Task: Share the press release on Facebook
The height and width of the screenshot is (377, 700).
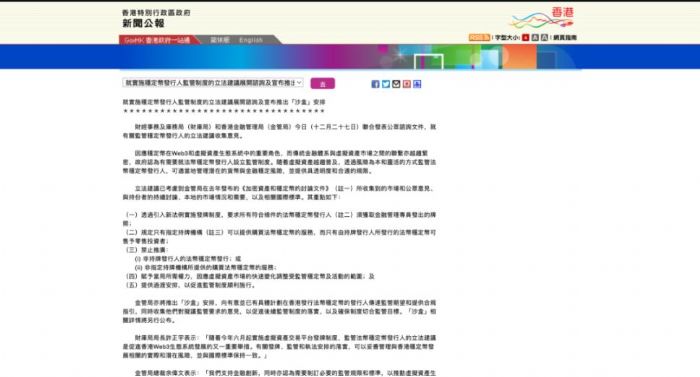Action: tap(375, 84)
